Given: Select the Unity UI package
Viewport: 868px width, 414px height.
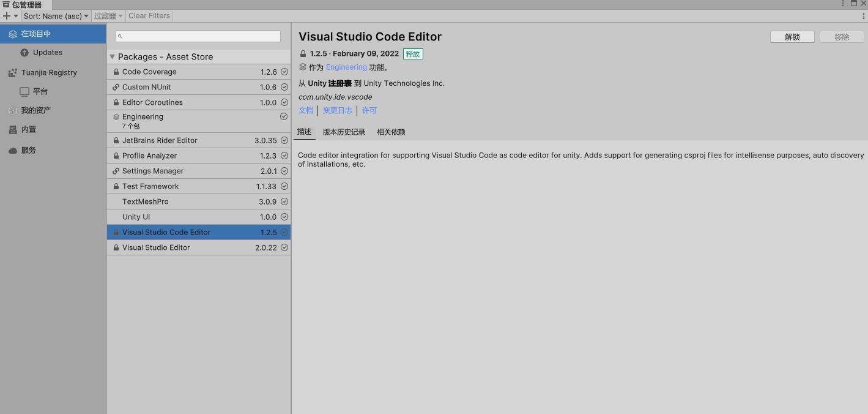Looking at the screenshot, I should (x=199, y=217).
